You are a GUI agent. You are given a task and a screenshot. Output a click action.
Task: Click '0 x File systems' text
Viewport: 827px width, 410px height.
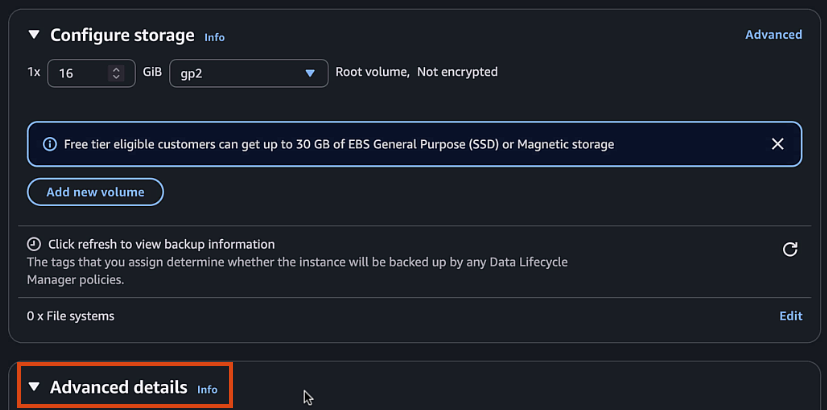[x=71, y=316]
